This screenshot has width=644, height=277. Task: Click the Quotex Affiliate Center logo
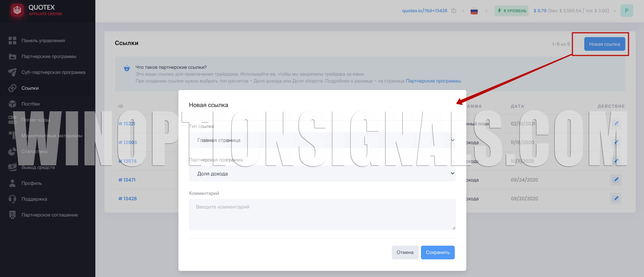(36, 10)
